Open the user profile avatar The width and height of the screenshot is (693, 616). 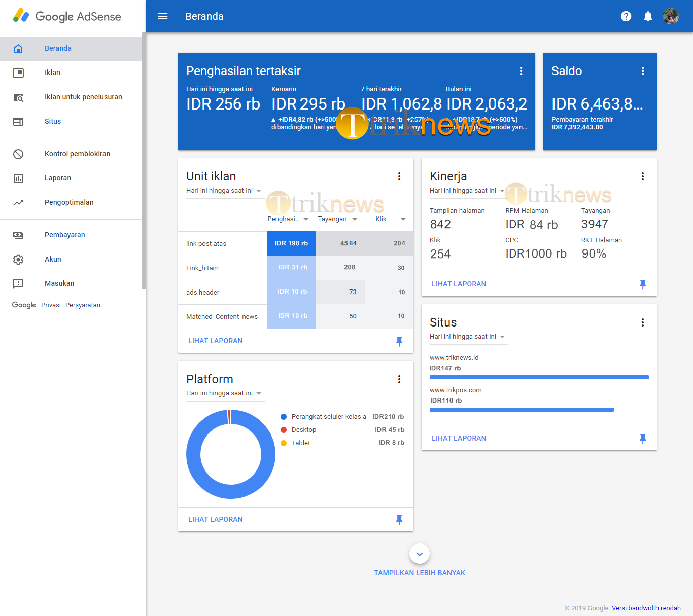click(x=671, y=16)
